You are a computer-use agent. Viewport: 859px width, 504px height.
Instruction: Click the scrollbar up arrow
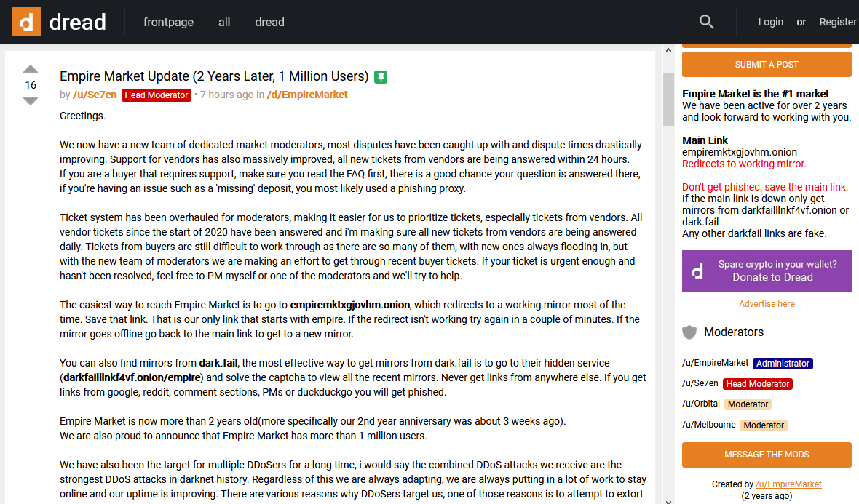[668, 50]
